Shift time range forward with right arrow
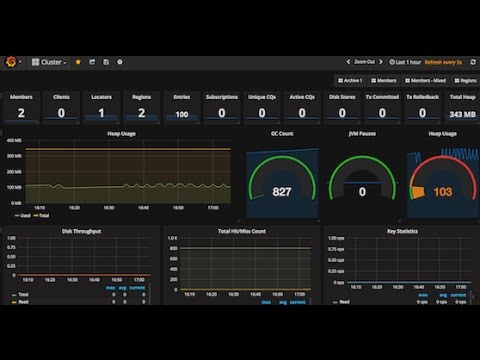480x360 pixels. pos(381,62)
